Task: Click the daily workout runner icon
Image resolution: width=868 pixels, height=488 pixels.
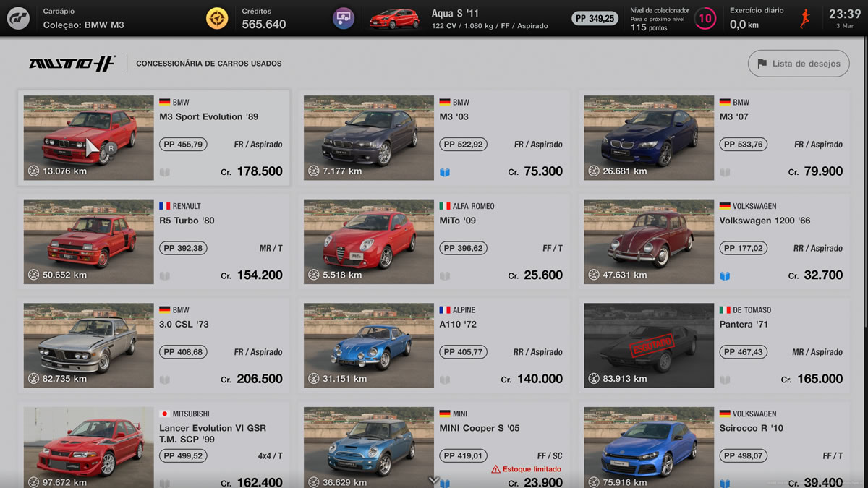Action: [x=804, y=19]
